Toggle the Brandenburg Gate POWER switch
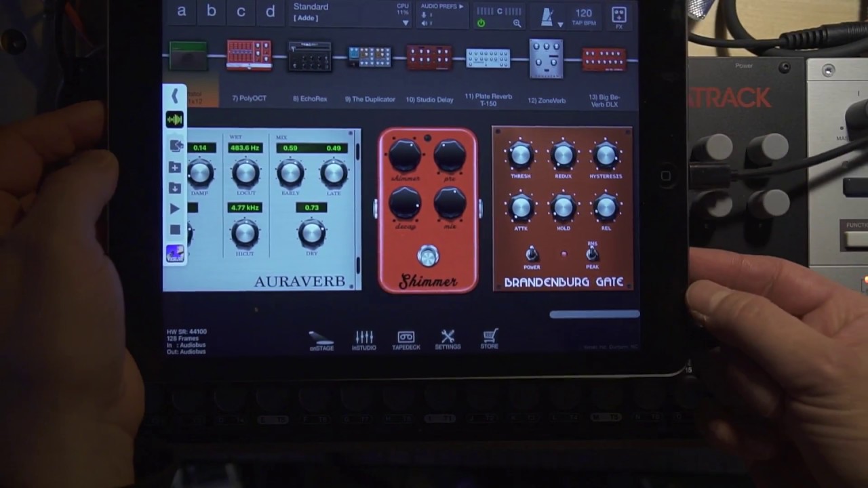 [532, 254]
